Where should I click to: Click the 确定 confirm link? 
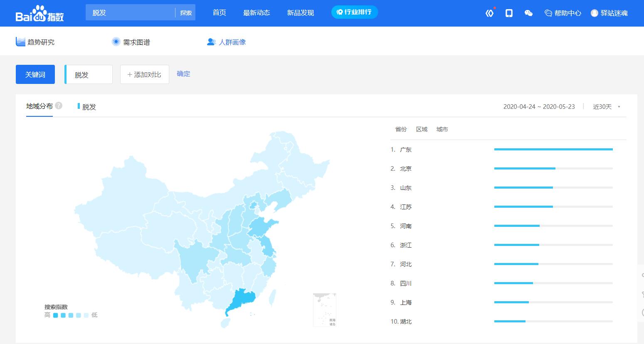click(x=183, y=74)
